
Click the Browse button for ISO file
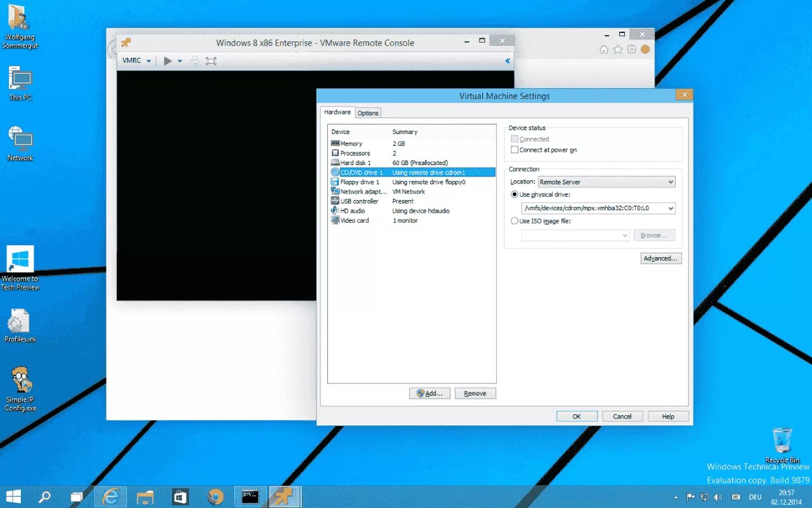654,235
